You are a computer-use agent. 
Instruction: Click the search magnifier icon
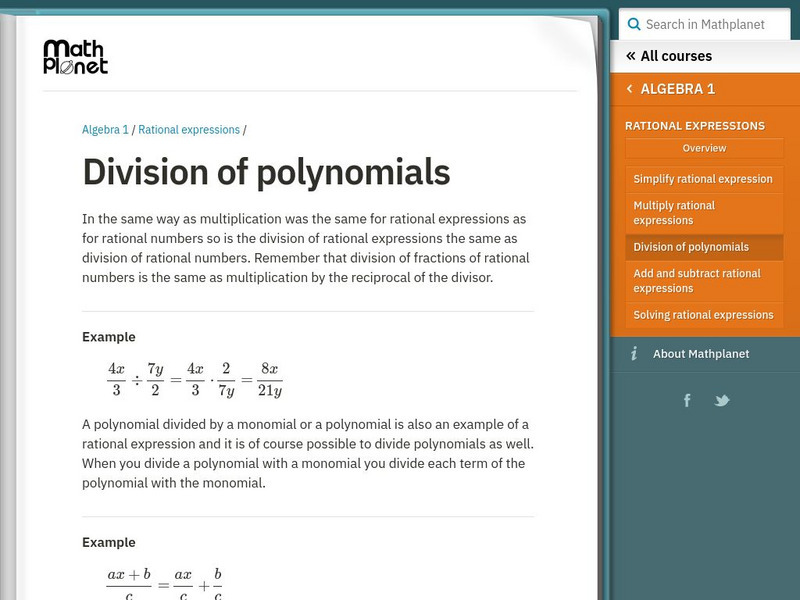pos(633,24)
